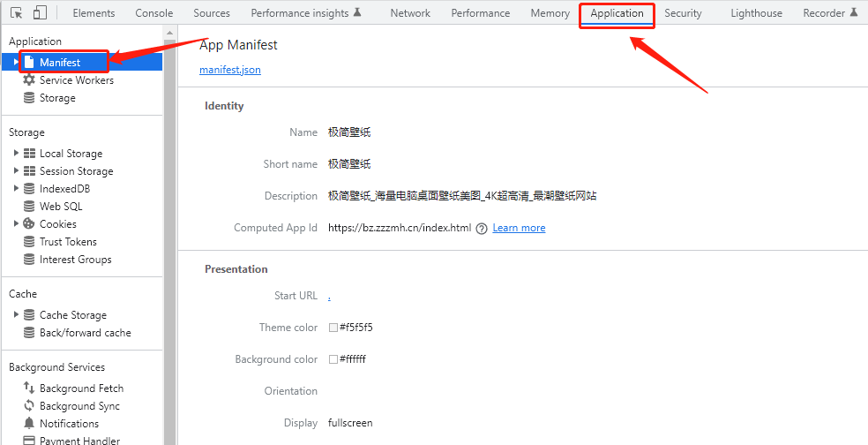Click the Manifest file icon
Image resolution: width=868 pixels, height=445 pixels.
click(29, 62)
